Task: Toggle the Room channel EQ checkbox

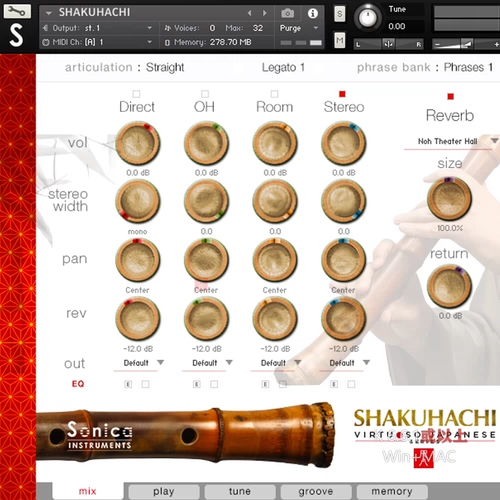Action: (283, 384)
